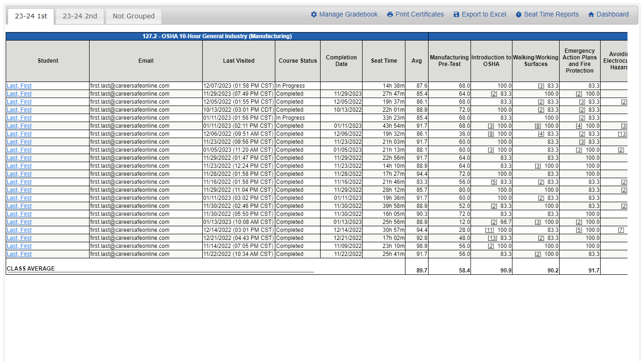Open the last student link in the list
This screenshot has width=644, height=362.
[19, 254]
